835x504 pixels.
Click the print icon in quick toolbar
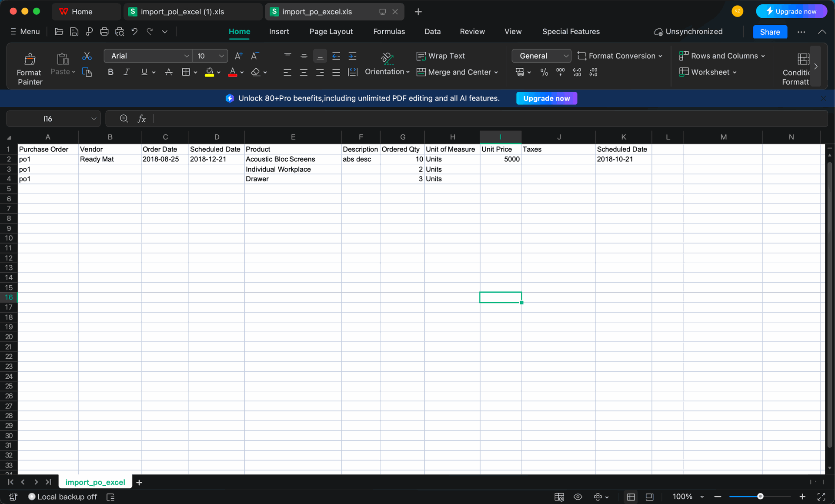104,32
